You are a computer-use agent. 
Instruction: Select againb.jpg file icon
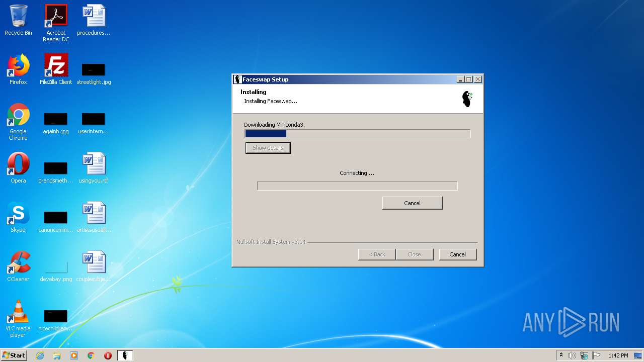coord(56,123)
